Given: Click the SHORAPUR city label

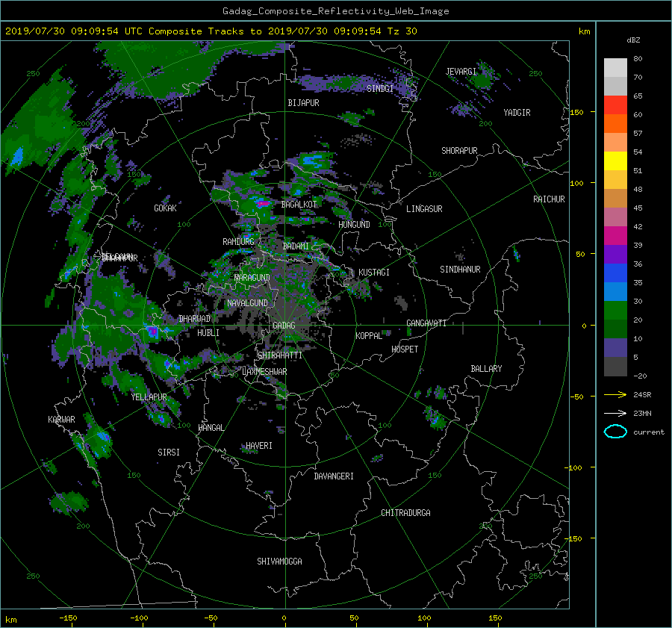Looking at the screenshot, I should click(459, 150).
